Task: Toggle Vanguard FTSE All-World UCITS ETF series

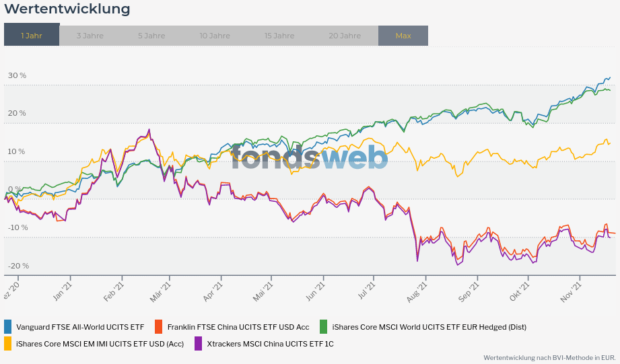Action: point(80,327)
